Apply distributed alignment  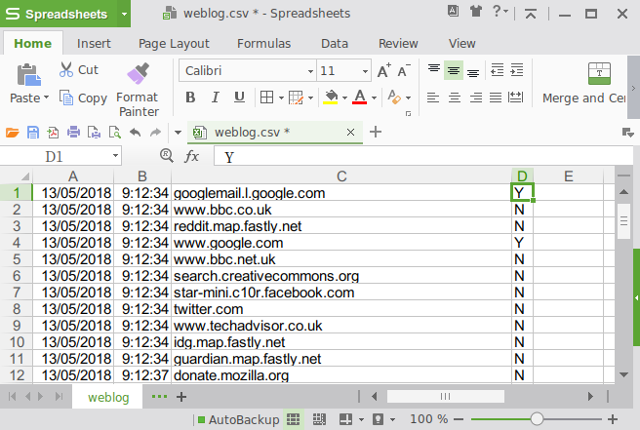(x=516, y=97)
